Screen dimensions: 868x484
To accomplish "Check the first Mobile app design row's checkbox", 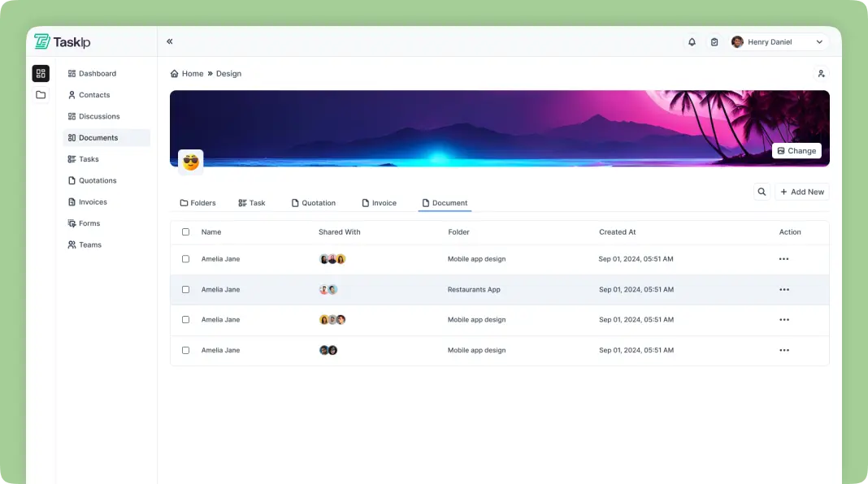I will (x=185, y=258).
